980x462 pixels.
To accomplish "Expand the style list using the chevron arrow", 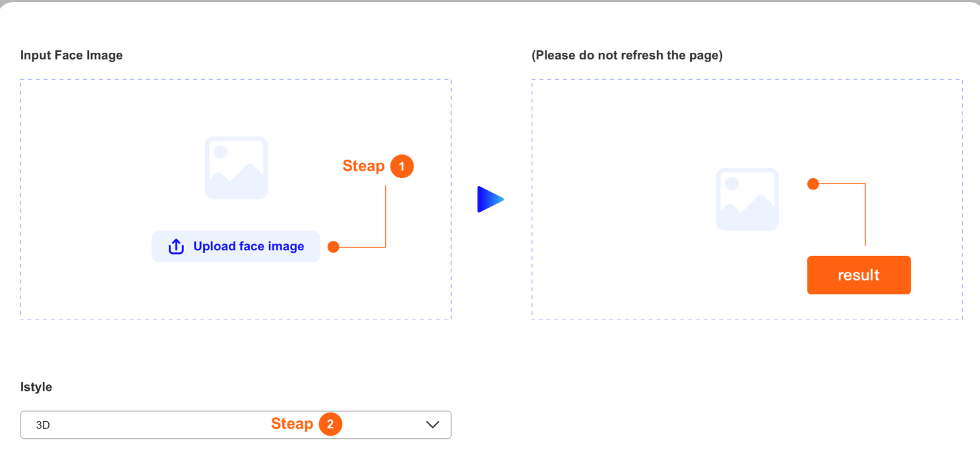I will (433, 424).
